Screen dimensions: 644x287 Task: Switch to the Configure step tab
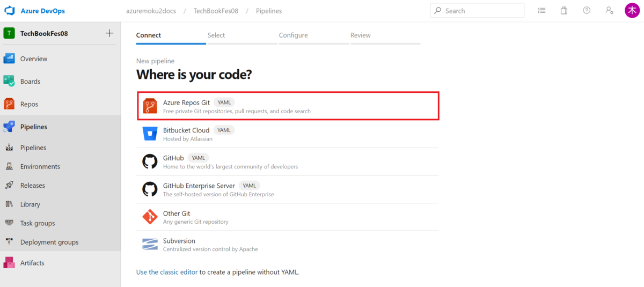[314, 36]
